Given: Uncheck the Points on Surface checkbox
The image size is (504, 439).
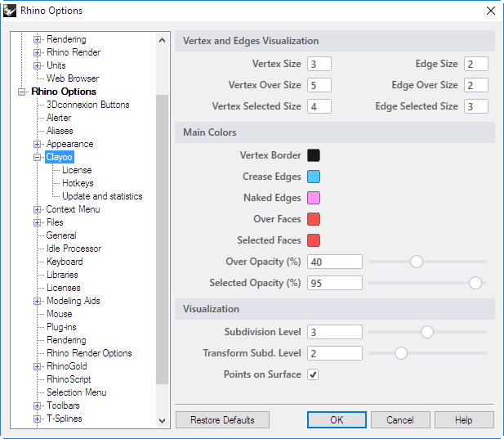Looking at the screenshot, I should (313, 374).
